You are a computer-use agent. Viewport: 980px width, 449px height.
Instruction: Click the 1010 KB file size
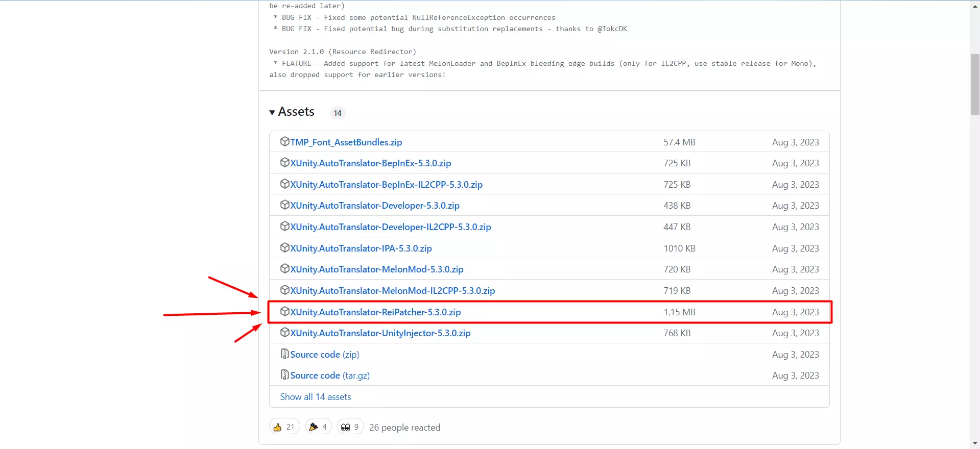pos(679,248)
